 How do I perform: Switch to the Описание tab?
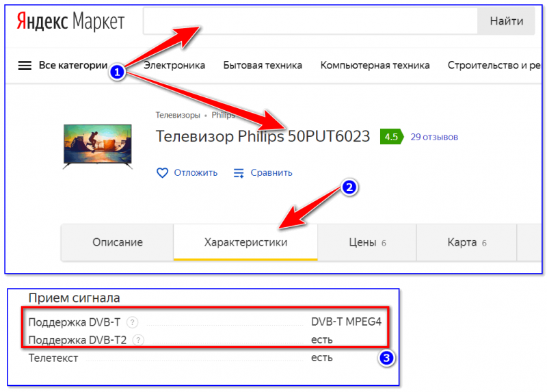click(118, 242)
